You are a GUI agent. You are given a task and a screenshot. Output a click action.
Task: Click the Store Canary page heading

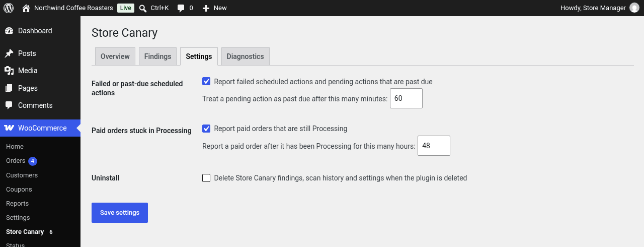click(124, 33)
